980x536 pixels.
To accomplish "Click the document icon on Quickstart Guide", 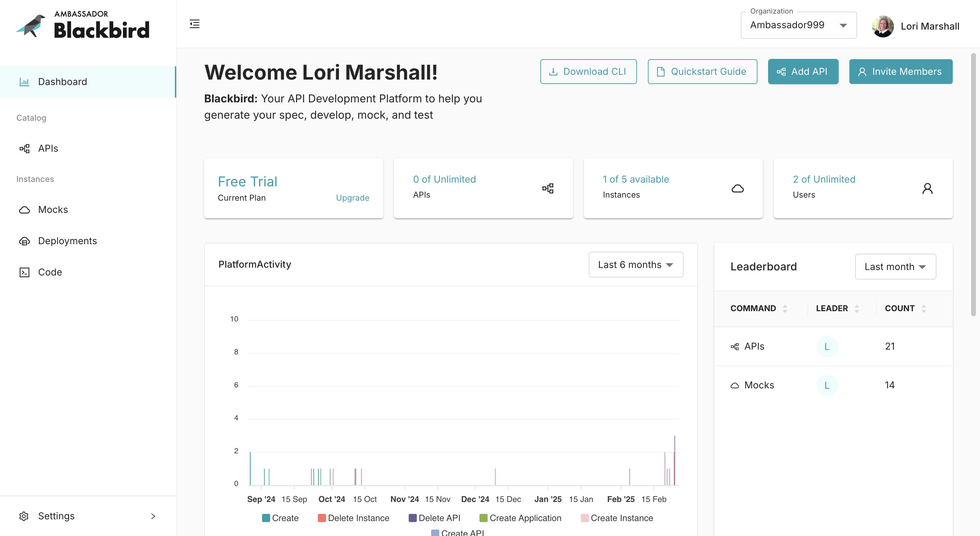I will coord(661,71).
